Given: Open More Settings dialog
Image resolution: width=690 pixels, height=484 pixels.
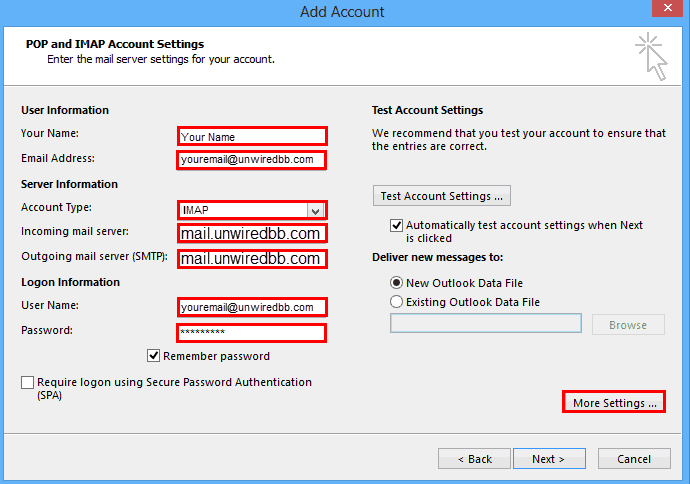Looking at the screenshot, I should pyautogui.click(x=614, y=402).
